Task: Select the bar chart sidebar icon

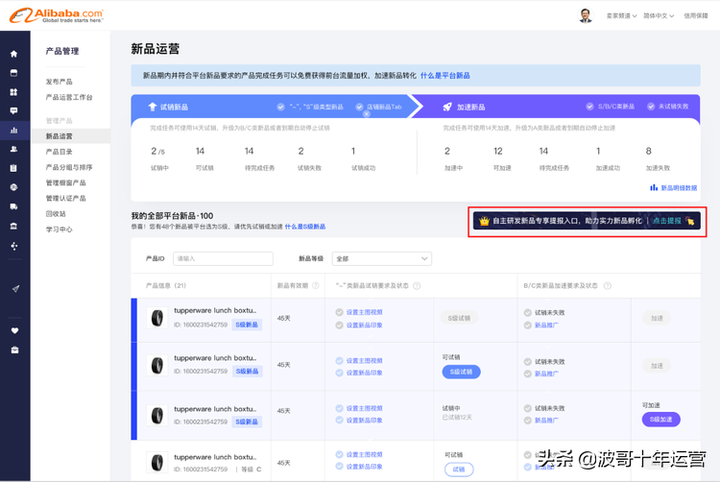Action: (14, 130)
